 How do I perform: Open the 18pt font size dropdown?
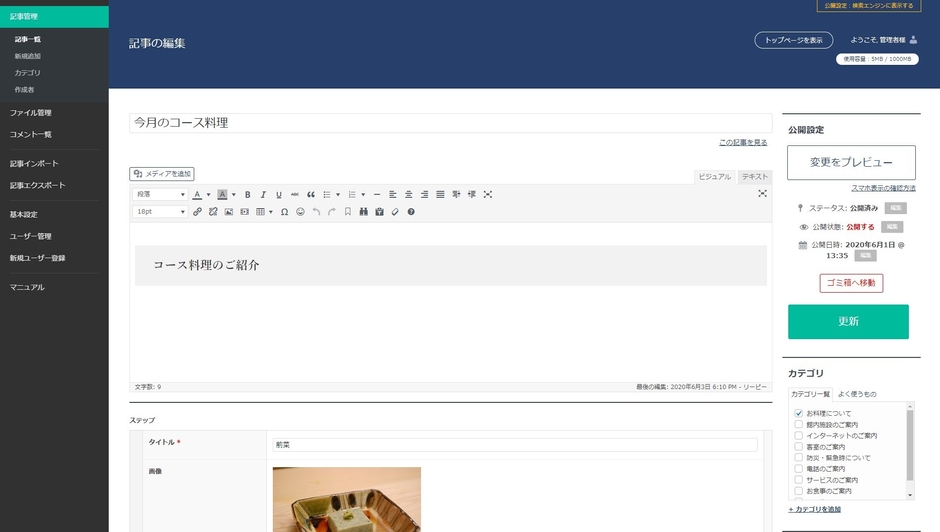160,212
